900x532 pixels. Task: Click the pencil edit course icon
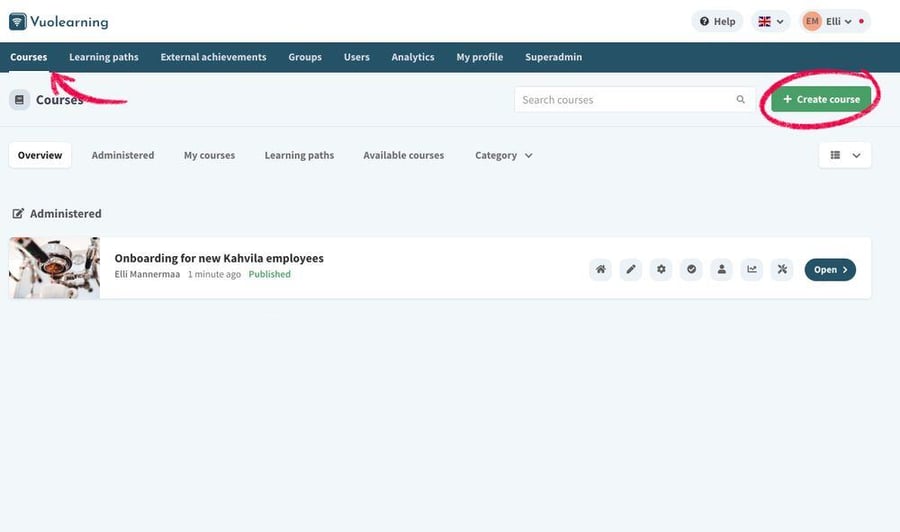[x=631, y=269]
